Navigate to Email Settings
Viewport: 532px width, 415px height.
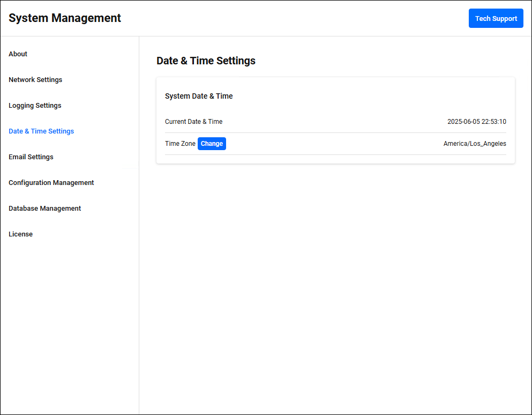31,157
